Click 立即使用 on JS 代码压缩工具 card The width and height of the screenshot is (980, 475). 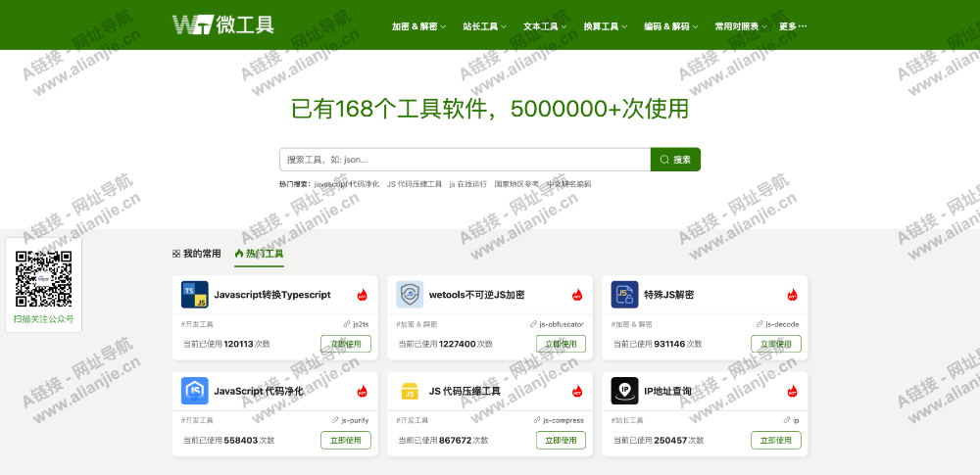561,440
